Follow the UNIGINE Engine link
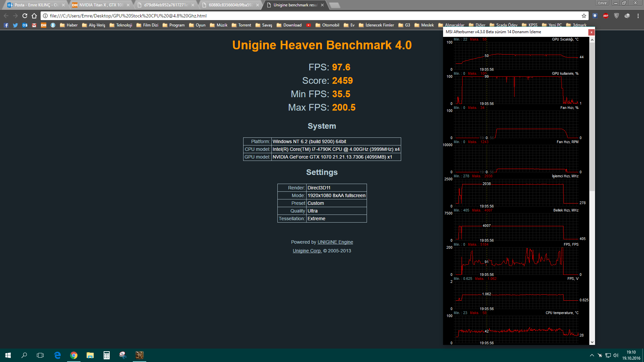Image resolution: width=644 pixels, height=362 pixels. (335, 242)
